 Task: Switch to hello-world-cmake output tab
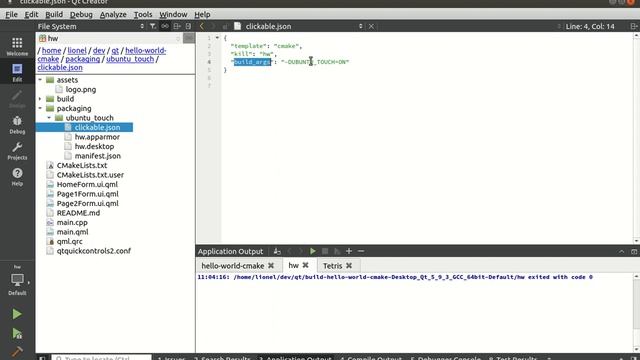coord(233,266)
